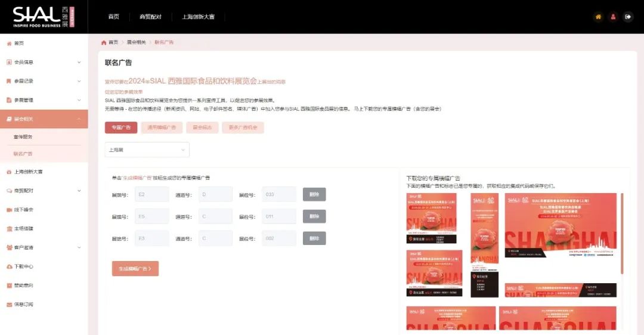Click the yellow home icon in top bar
Screen dimensions: 644x335
598,17
